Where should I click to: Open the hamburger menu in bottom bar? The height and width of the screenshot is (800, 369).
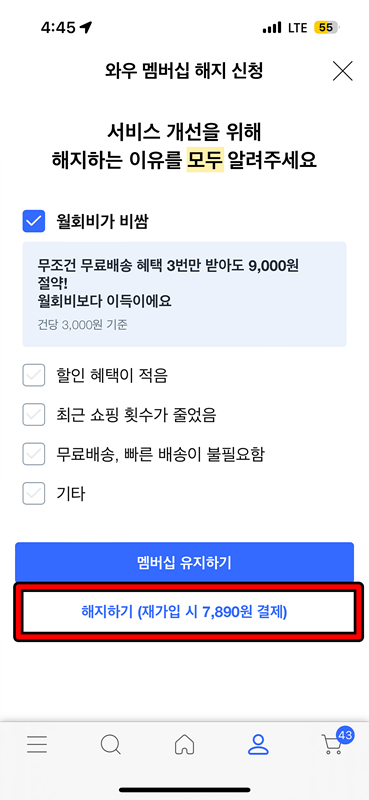click(37, 745)
